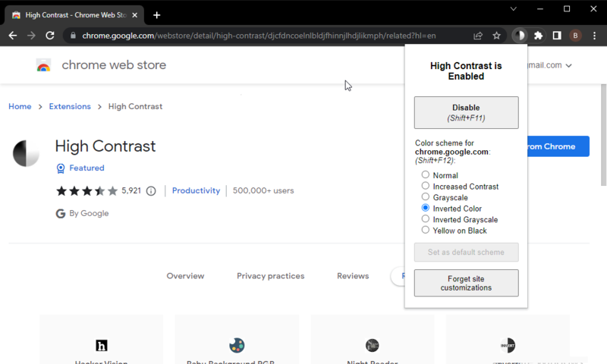Click the High Contrast extension toolbar icon
The width and height of the screenshot is (607, 364).
pyautogui.click(x=520, y=36)
